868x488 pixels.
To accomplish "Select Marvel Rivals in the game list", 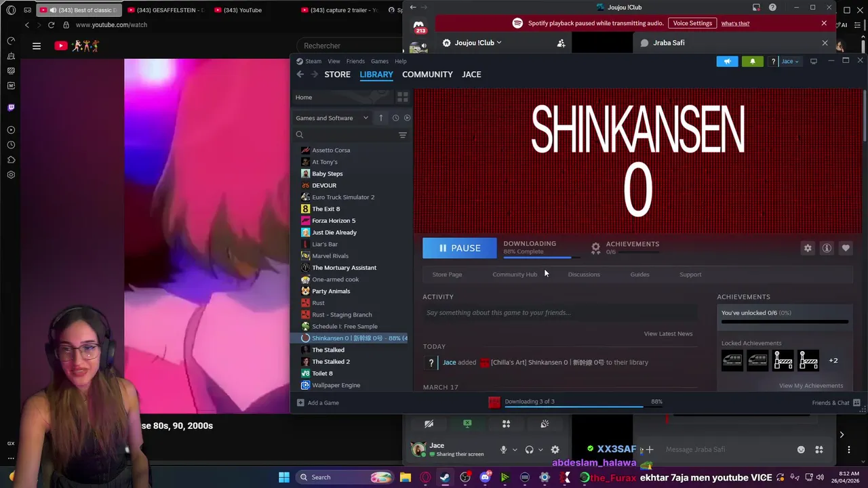I will point(330,256).
